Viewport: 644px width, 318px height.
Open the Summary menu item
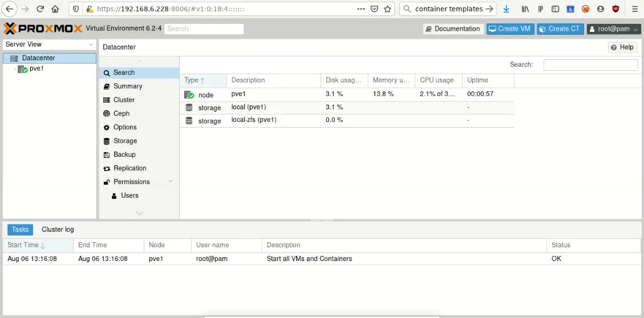pos(139,86)
